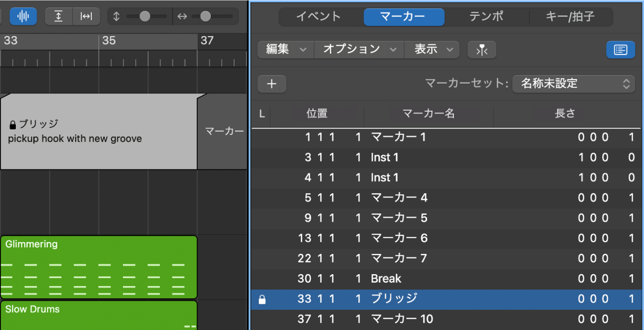Screen dimensions: 644x330
Task: Toggle lock state of the selected marker
Action: pyautogui.click(x=261, y=298)
